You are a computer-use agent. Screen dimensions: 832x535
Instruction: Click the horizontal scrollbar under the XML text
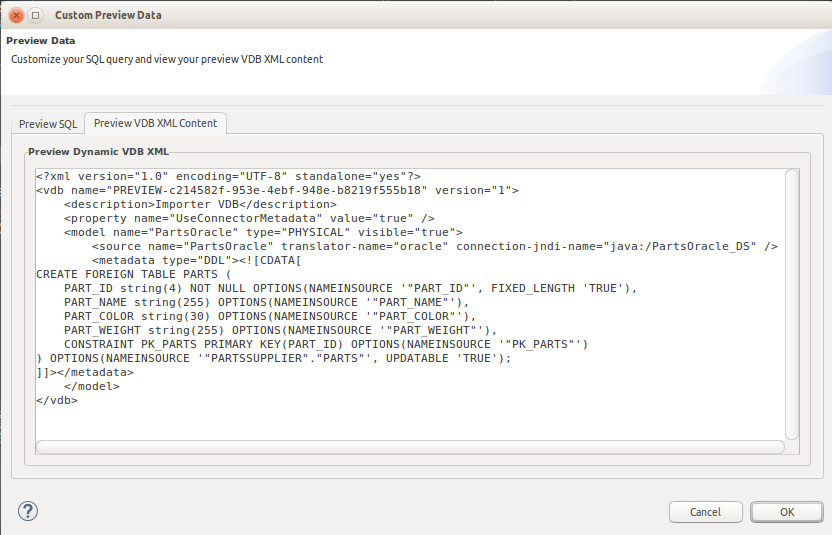pyautogui.click(x=410, y=447)
